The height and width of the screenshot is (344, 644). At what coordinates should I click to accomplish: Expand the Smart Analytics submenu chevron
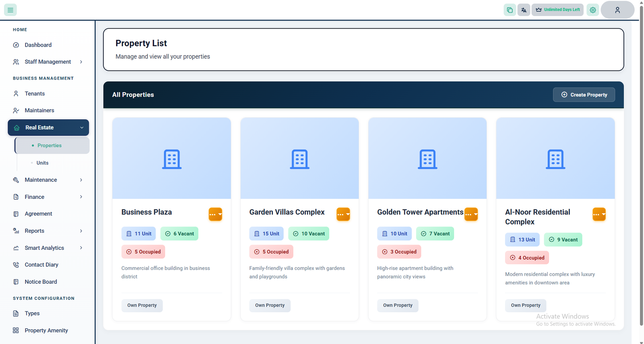(81, 248)
